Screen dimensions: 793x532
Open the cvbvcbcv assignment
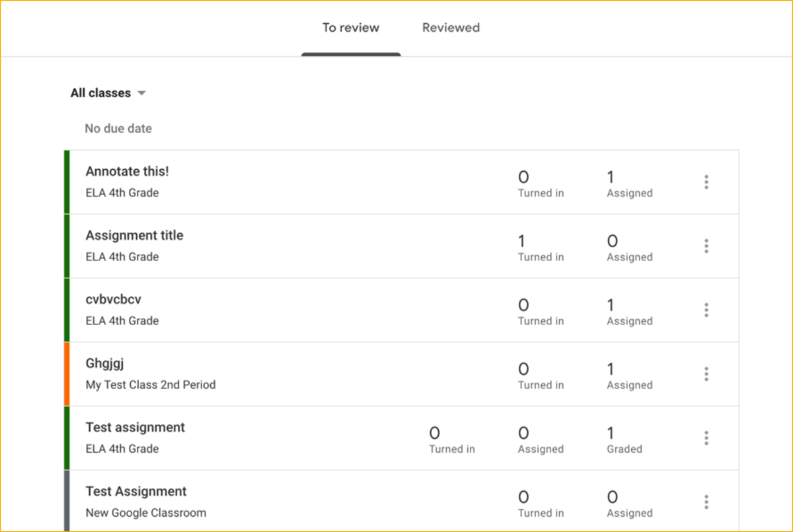tap(113, 299)
